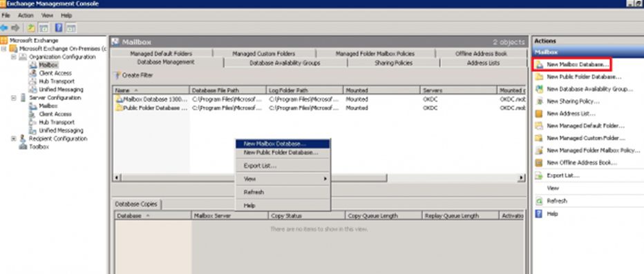Screen dimensions: 644x274
Task: Click the New Public Folder Database action icon
Action: pos(539,77)
